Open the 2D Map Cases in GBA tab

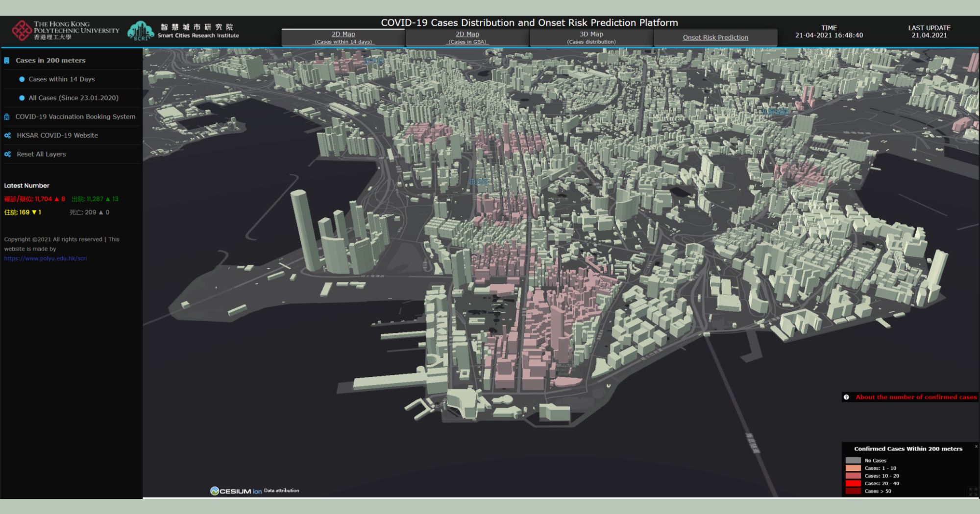point(467,38)
